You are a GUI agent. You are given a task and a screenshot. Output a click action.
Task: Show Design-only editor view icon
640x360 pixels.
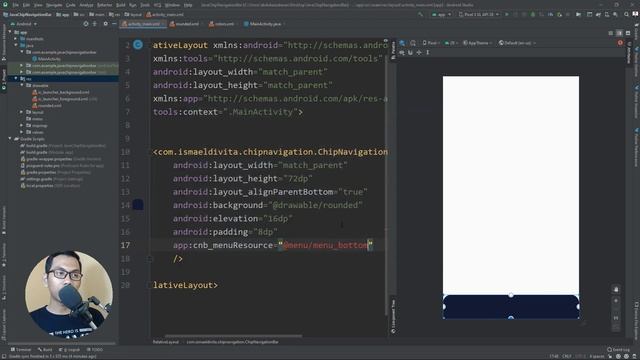[x=628, y=33]
